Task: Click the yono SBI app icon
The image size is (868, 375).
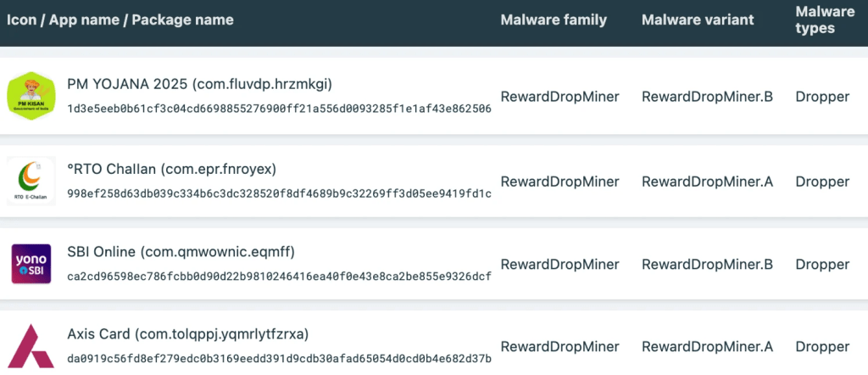Action: [x=31, y=263]
